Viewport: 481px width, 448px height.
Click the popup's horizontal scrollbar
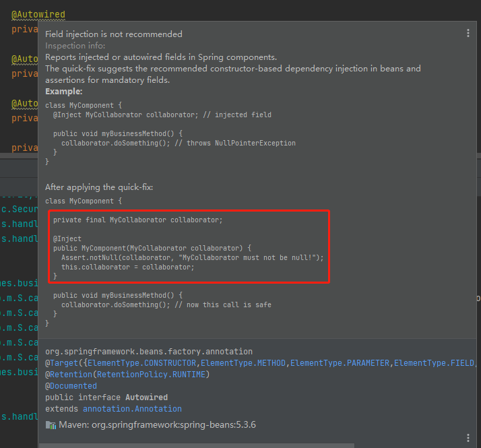click(x=197, y=445)
